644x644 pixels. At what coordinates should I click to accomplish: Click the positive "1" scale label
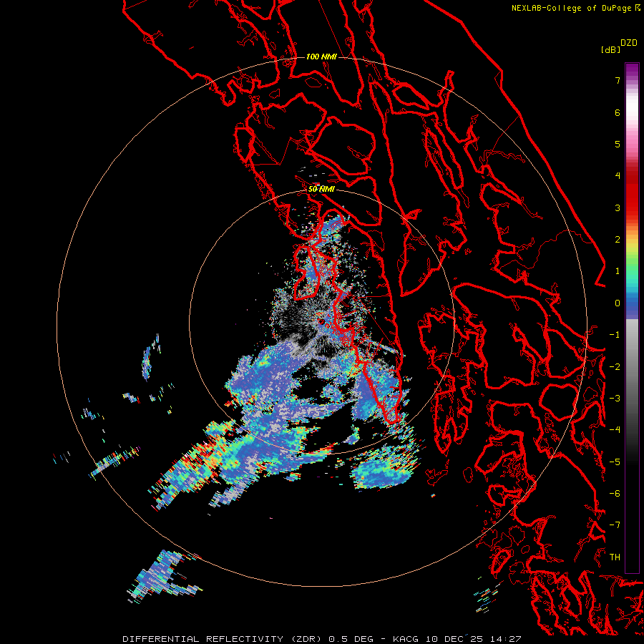click(618, 271)
